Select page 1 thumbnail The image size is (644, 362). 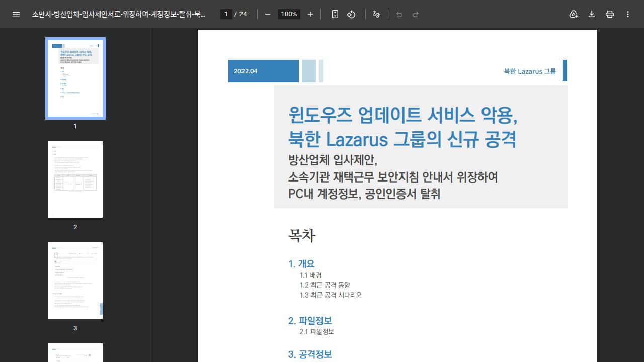pyautogui.click(x=75, y=78)
